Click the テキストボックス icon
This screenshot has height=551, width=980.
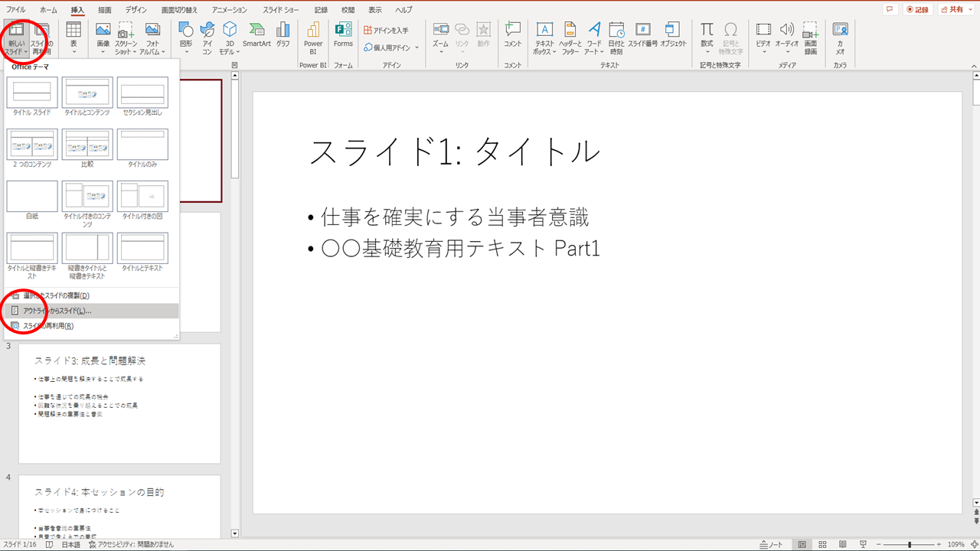click(x=544, y=38)
